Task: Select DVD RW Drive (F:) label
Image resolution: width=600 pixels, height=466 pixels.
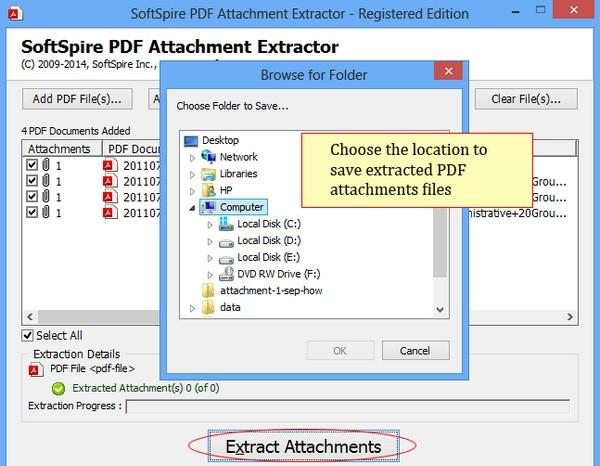Action: coord(279,274)
